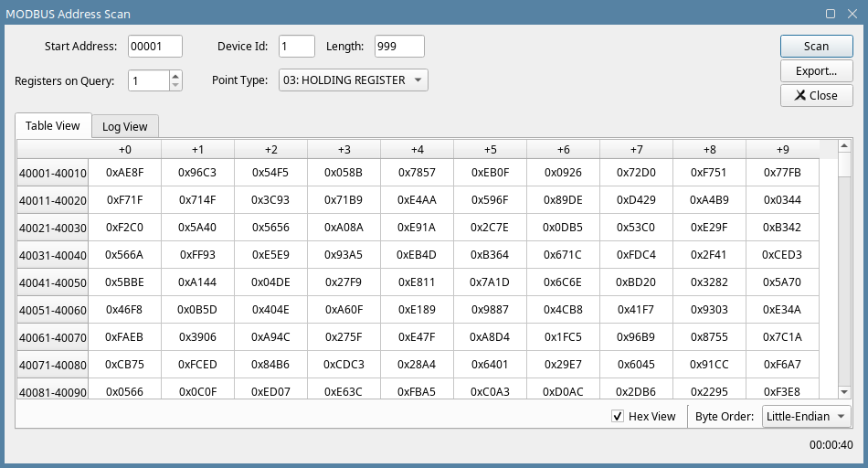Increase Registers on Query with up arrow
Screen dimensions: 868x468
175,76
